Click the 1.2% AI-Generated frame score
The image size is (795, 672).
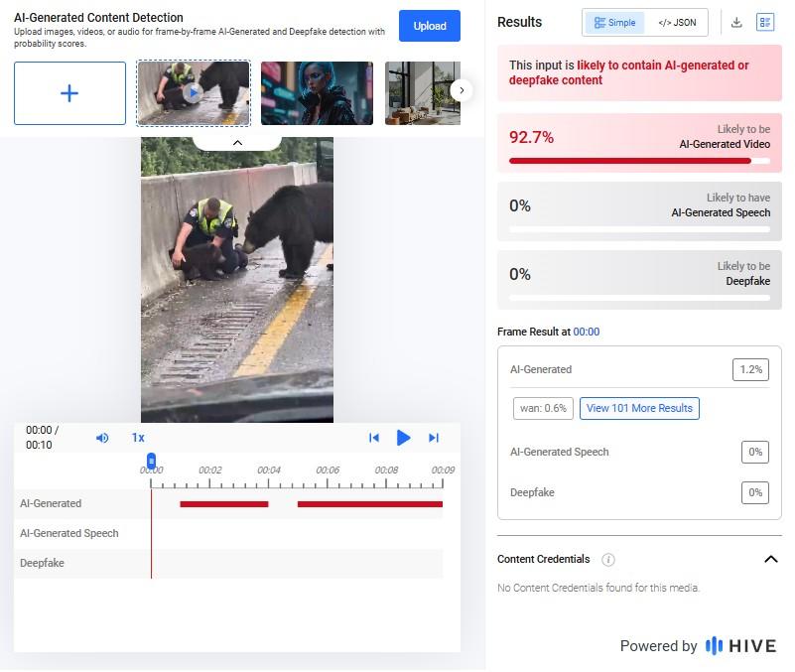tap(750, 369)
